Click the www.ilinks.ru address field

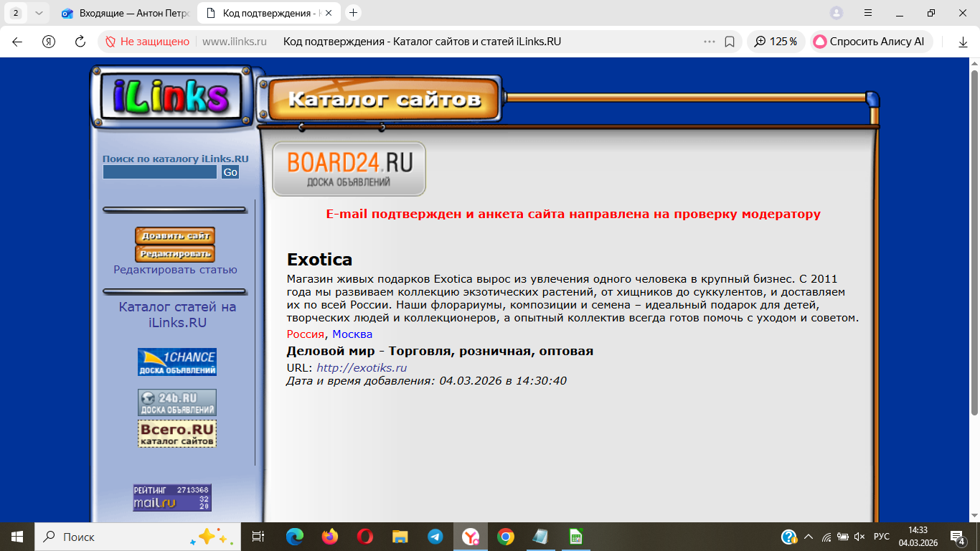click(235, 42)
